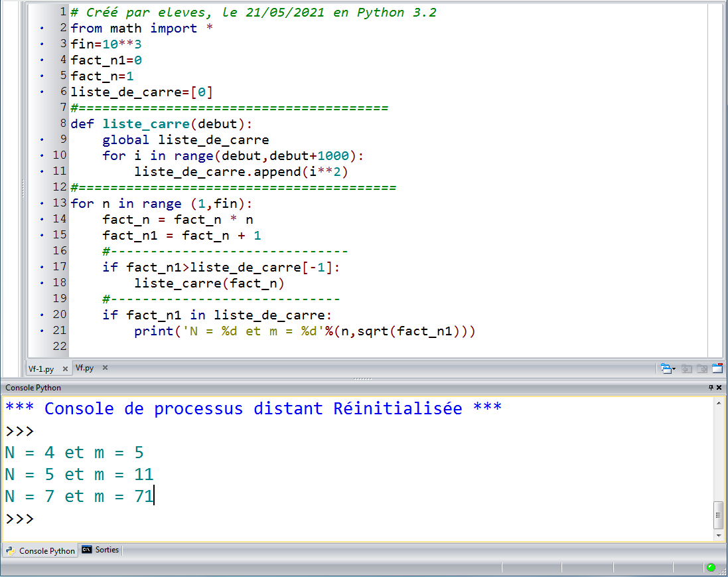728x577 pixels.
Task: Click the console vertical scrollbar thumb
Action: (717, 514)
